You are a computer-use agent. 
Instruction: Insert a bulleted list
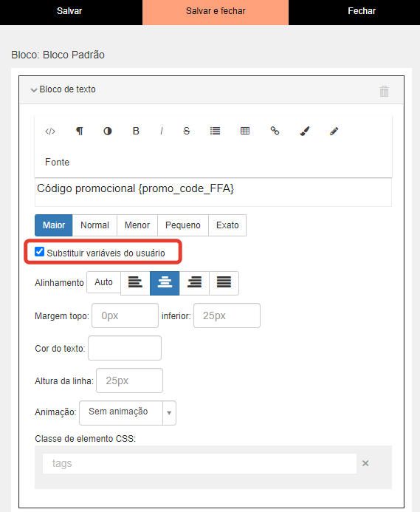[215, 131]
